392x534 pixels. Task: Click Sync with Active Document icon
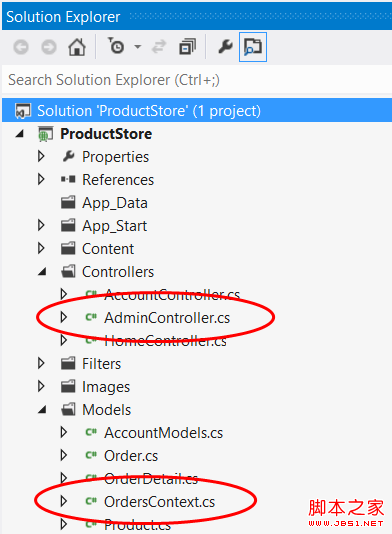[159, 47]
